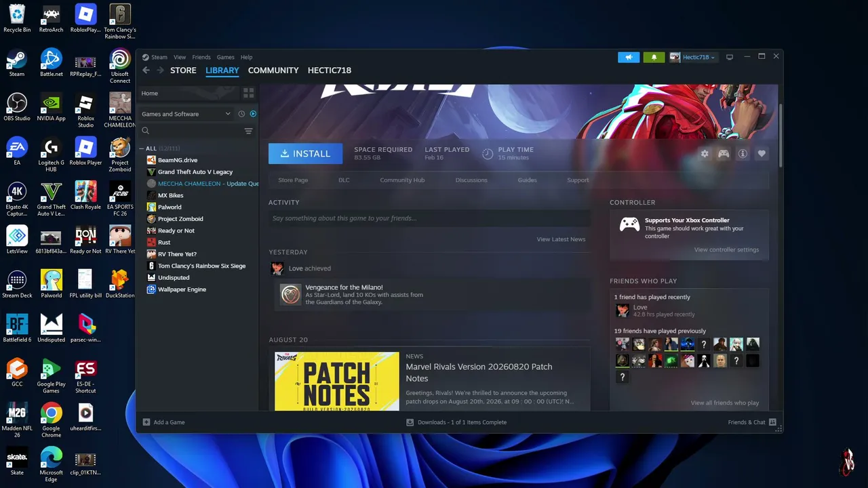
Task: Open Battle.net desktop shortcut
Action: coord(52,63)
